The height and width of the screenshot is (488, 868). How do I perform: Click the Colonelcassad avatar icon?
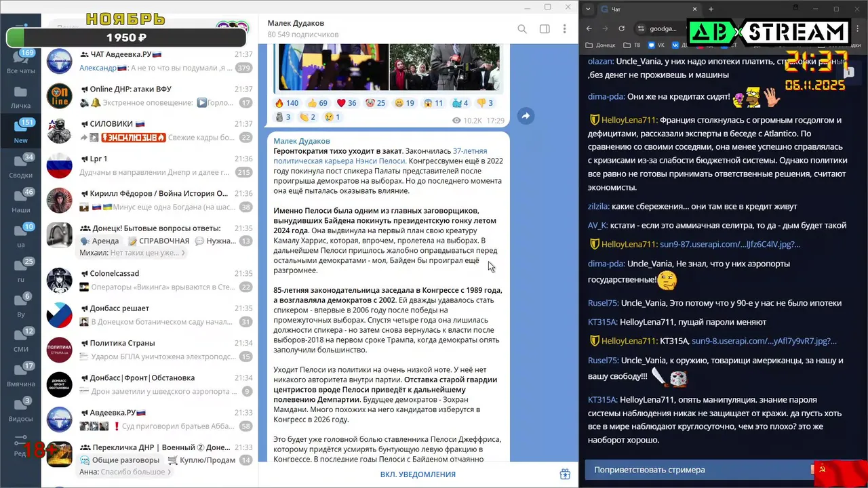point(60,280)
